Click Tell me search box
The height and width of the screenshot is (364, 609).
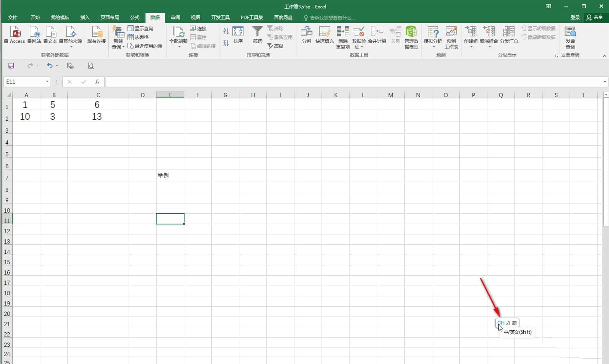pyautogui.click(x=330, y=18)
